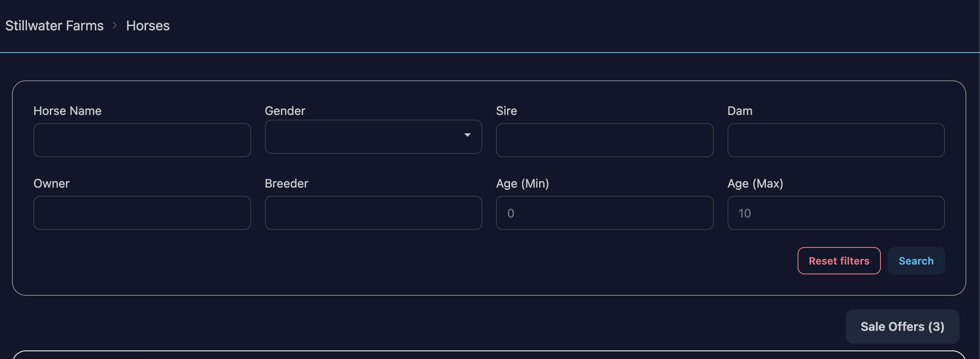
Task: Click the Owner input field
Action: point(142,213)
